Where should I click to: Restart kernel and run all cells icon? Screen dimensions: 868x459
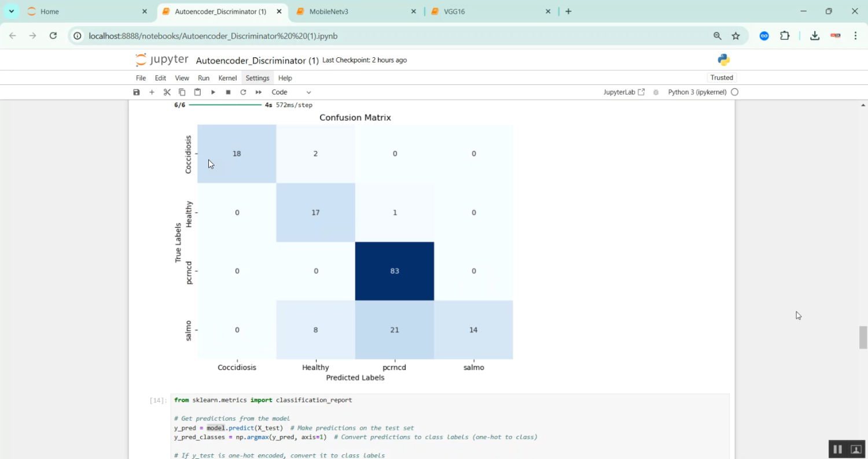coord(259,92)
